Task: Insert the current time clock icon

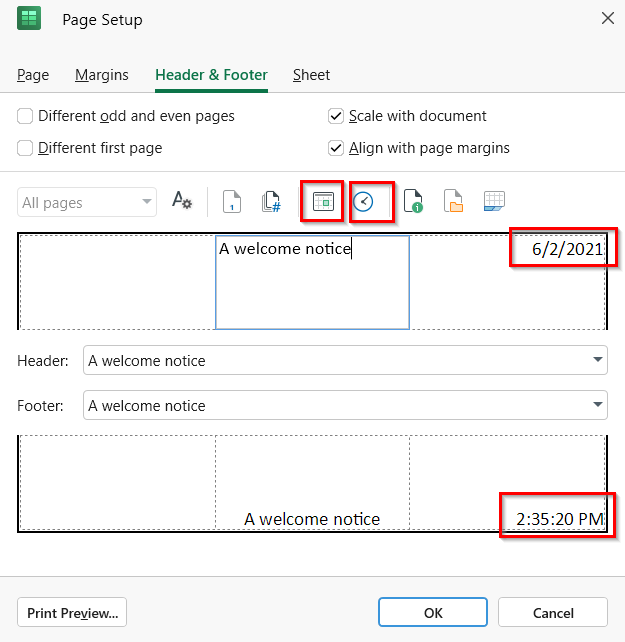Action: point(363,202)
